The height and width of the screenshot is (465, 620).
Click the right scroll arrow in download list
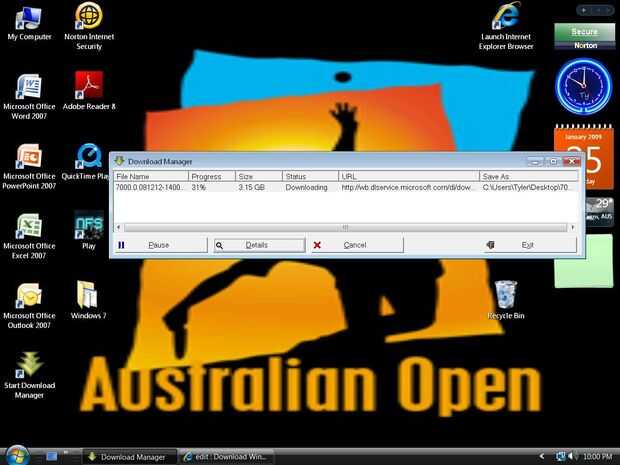click(573, 227)
